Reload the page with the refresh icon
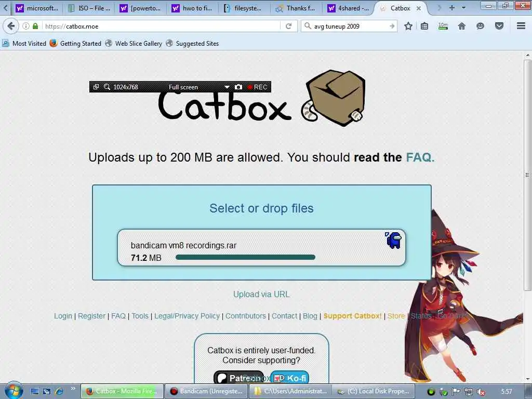The height and width of the screenshot is (399, 532). [x=289, y=26]
